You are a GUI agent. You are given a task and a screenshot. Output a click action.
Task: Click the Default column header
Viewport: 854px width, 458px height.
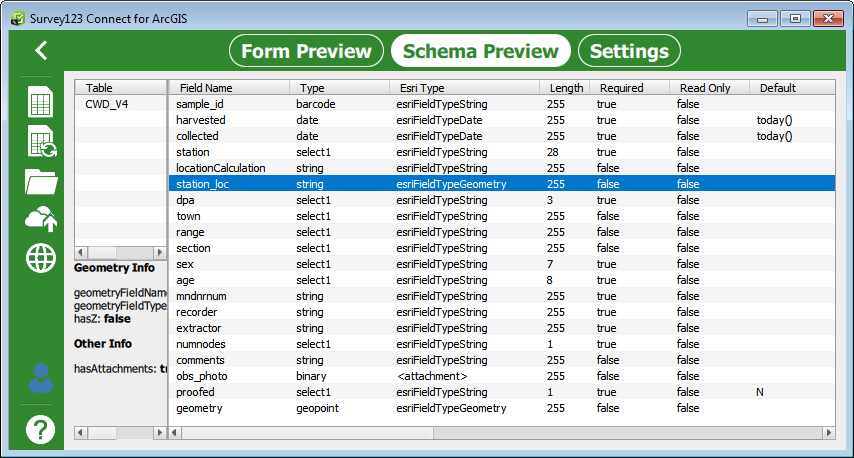(792, 88)
